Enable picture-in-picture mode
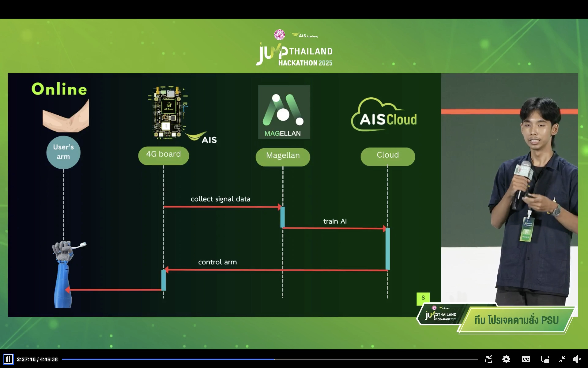 545,359
